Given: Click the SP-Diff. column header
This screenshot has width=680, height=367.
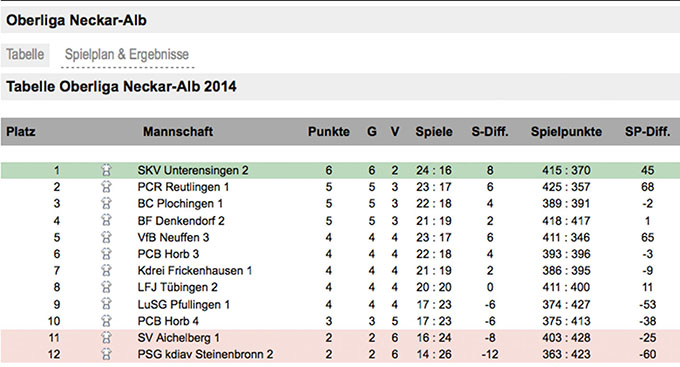Looking at the screenshot, I should tap(647, 131).
